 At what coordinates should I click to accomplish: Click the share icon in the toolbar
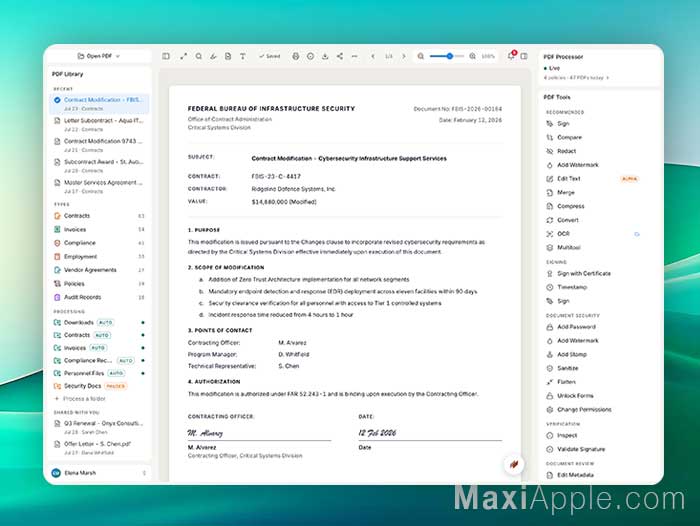[340, 56]
